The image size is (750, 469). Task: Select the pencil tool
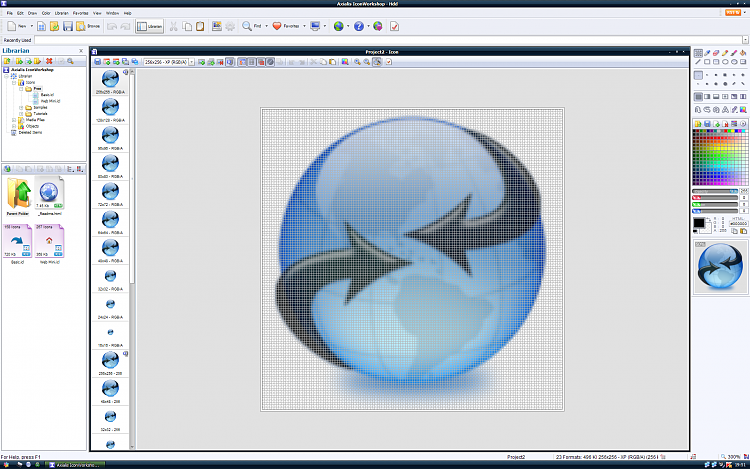pos(725,53)
